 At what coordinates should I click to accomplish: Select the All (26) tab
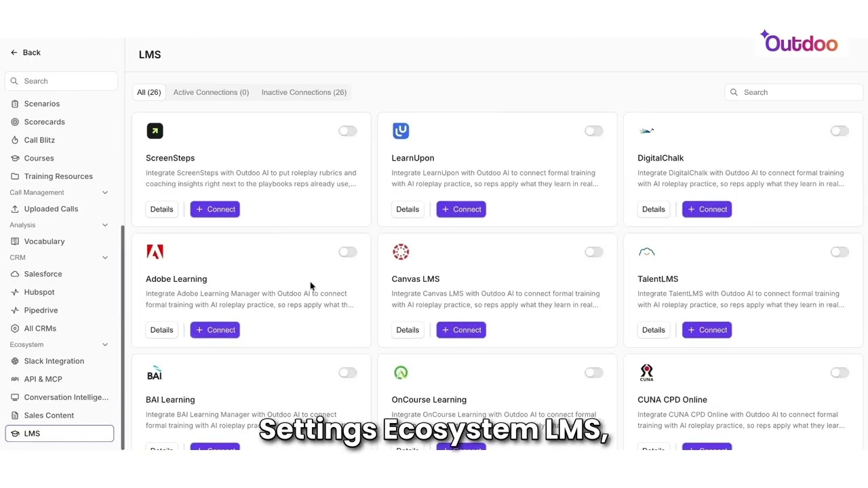(149, 92)
